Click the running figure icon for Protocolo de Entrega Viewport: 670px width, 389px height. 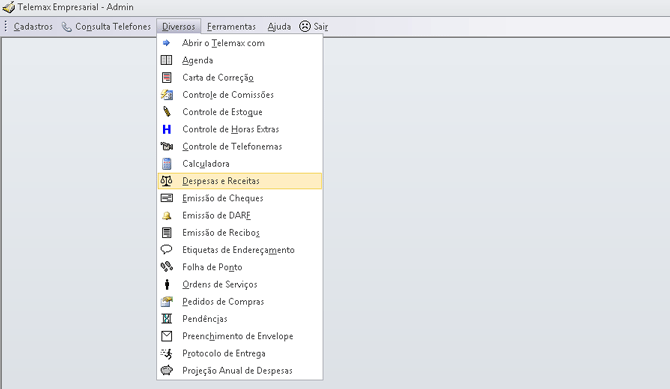pyautogui.click(x=166, y=354)
